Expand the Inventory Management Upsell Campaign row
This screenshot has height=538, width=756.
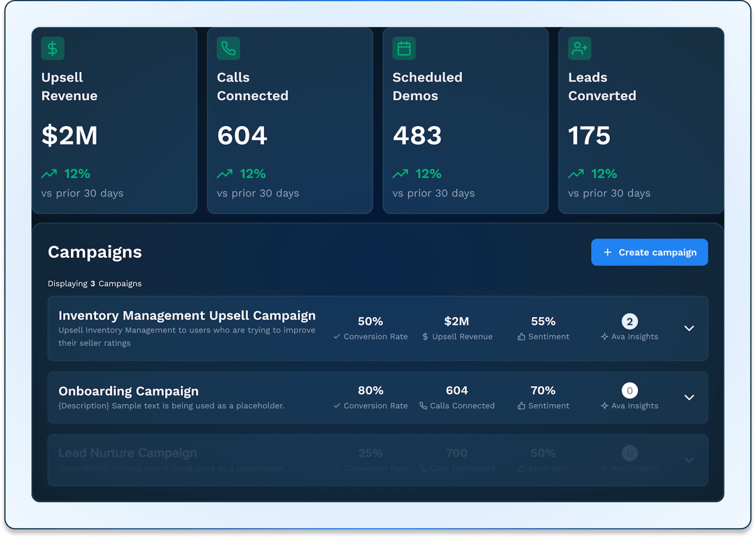689,328
